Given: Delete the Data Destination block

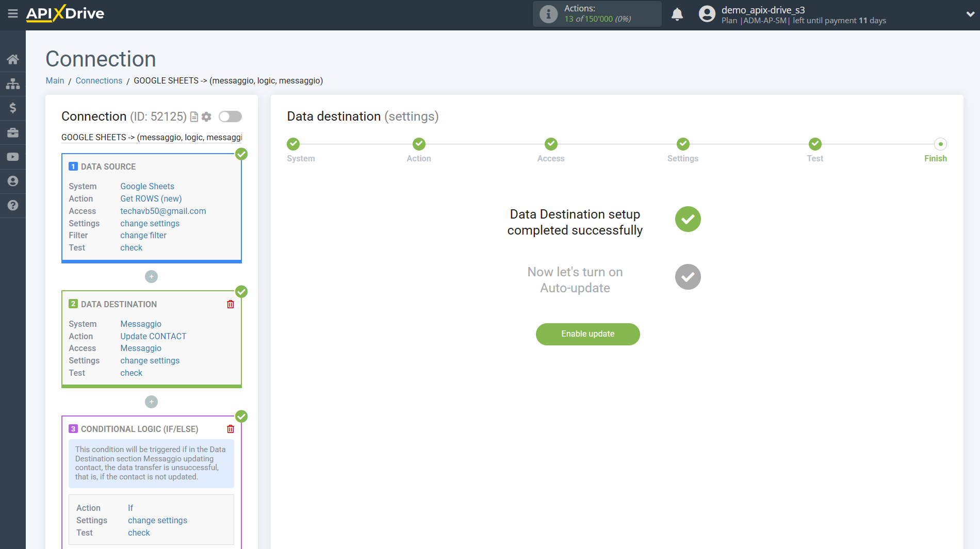Looking at the screenshot, I should pos(231,304).
